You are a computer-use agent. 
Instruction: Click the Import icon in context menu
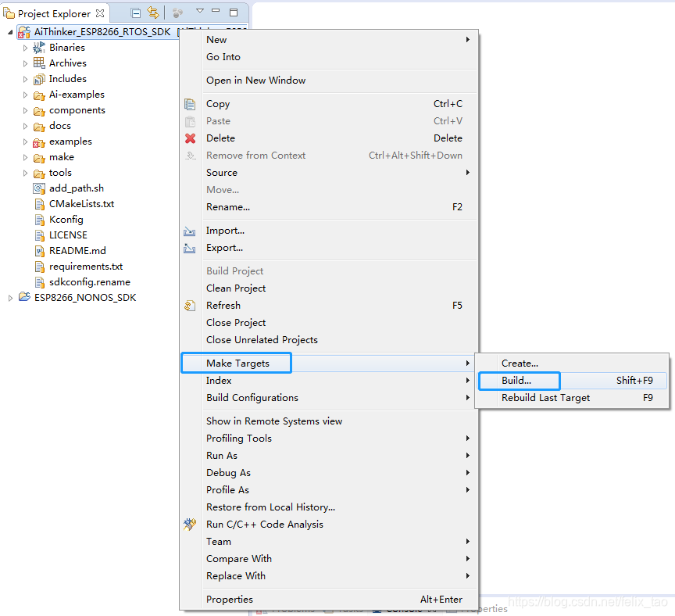point(189,231)
